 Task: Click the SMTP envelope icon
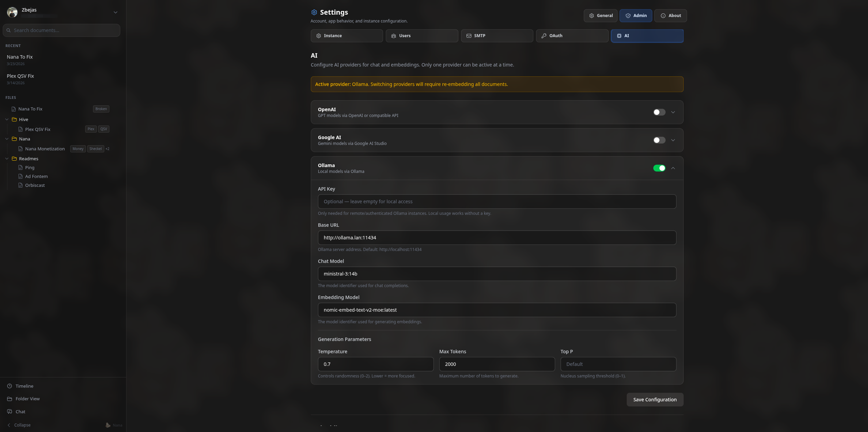coord(469,36)
